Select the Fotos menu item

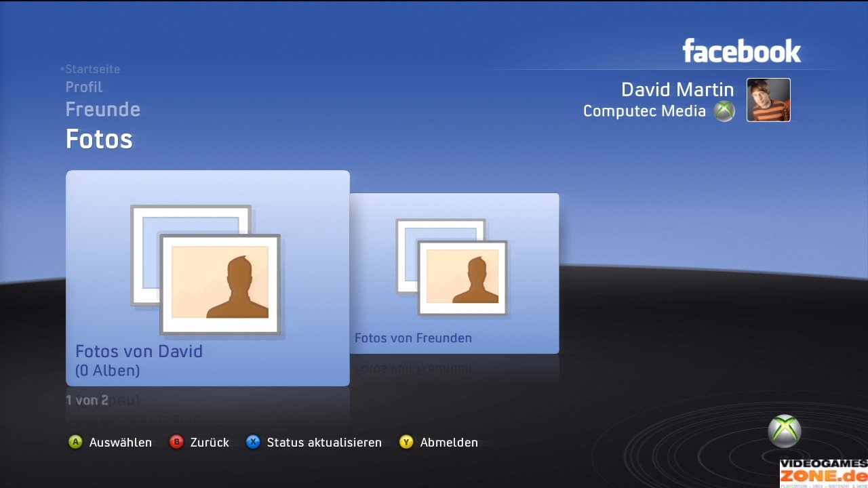pos(99,139)
